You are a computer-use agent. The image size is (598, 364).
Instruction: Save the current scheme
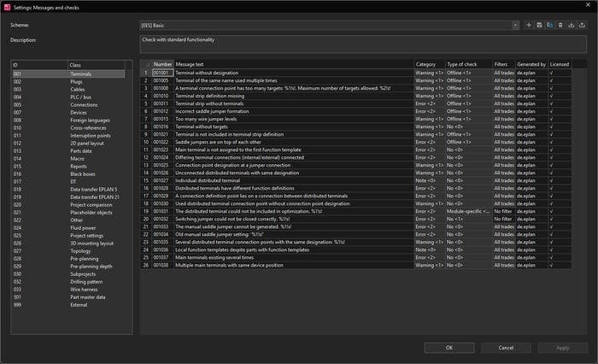[539, 25]
